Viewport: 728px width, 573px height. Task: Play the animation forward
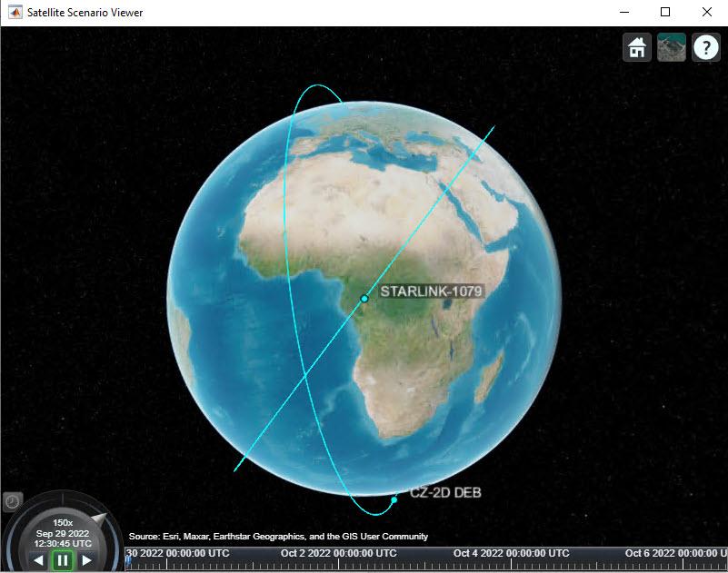tap(86, 560)
